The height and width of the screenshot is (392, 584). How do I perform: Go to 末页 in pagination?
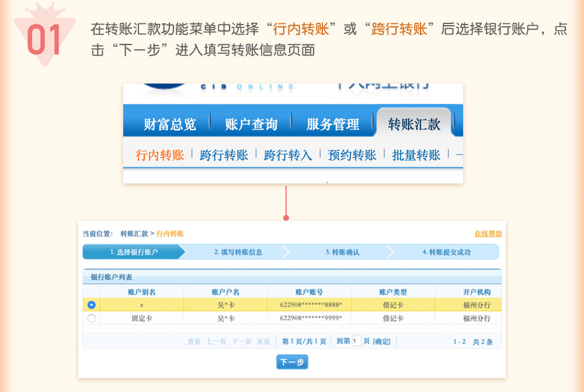click(x=263, y=341)
